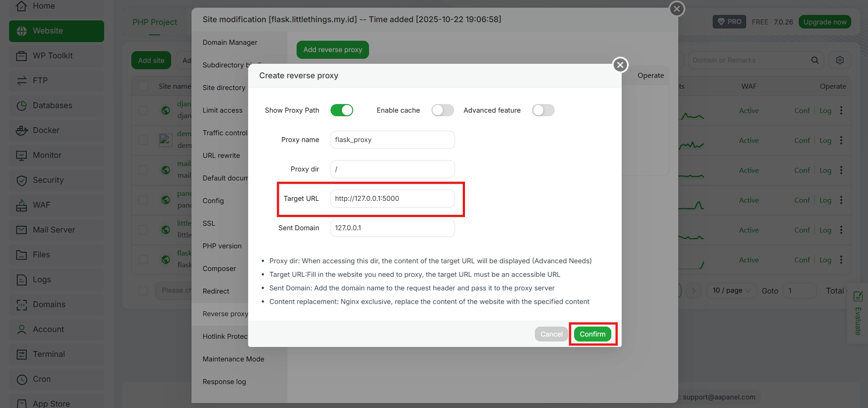Enable the cache toggle switch

442,110
